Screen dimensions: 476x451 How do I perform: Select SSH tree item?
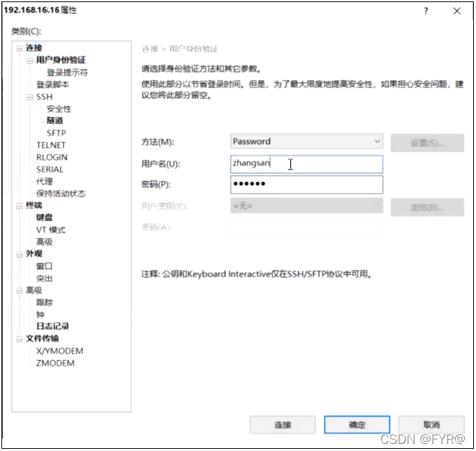(44, 97)
